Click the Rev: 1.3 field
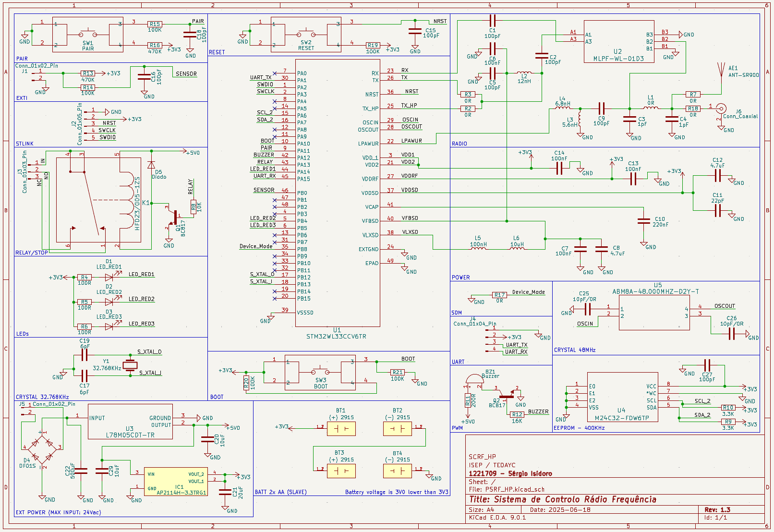The image size is (774, 532). [x=717, y=510]
